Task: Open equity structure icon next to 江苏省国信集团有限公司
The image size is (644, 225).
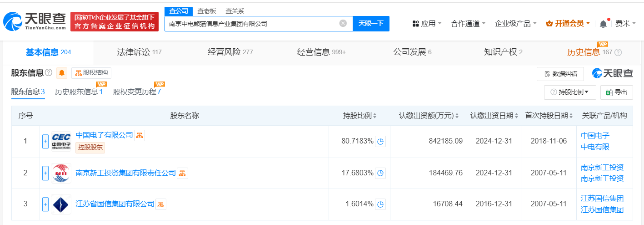Action: [161, 204]
